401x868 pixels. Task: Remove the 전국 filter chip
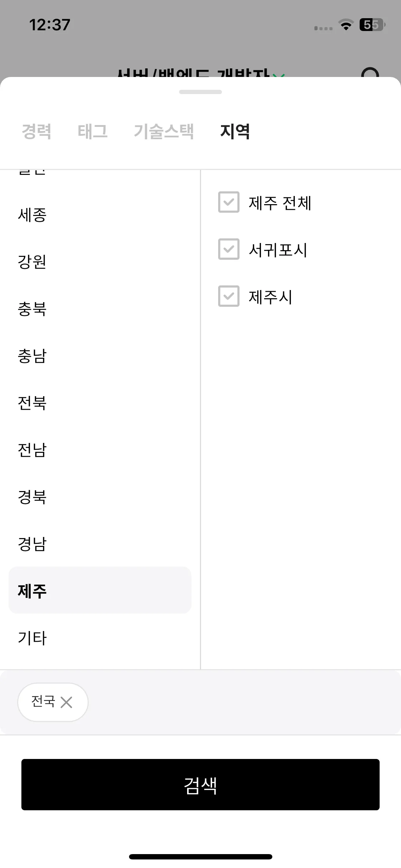pyautogui.click(x=66, y=702)
